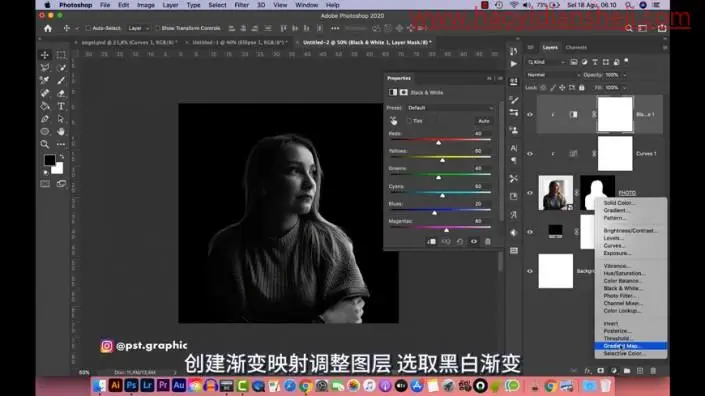Select the Zoom tool in toolbar
Viewport: 705px width, 396px height.
[x=45, y=144]
